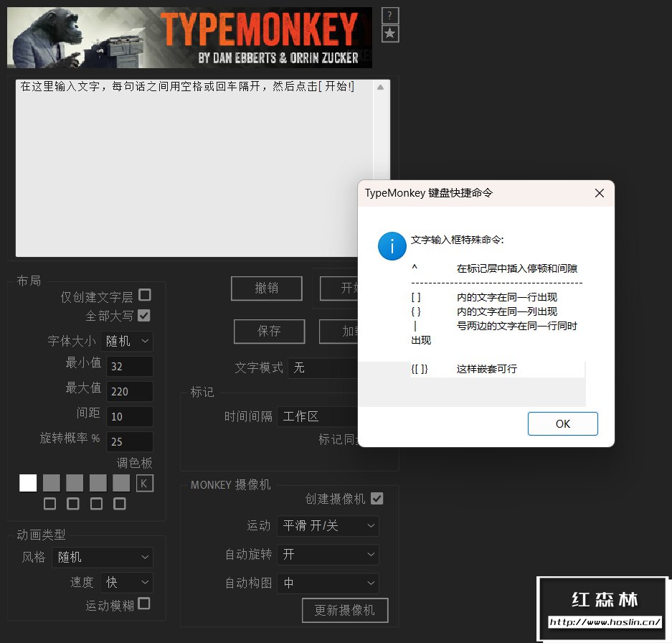Open the question mark help button
672x643 pixels.
(390, 16)
